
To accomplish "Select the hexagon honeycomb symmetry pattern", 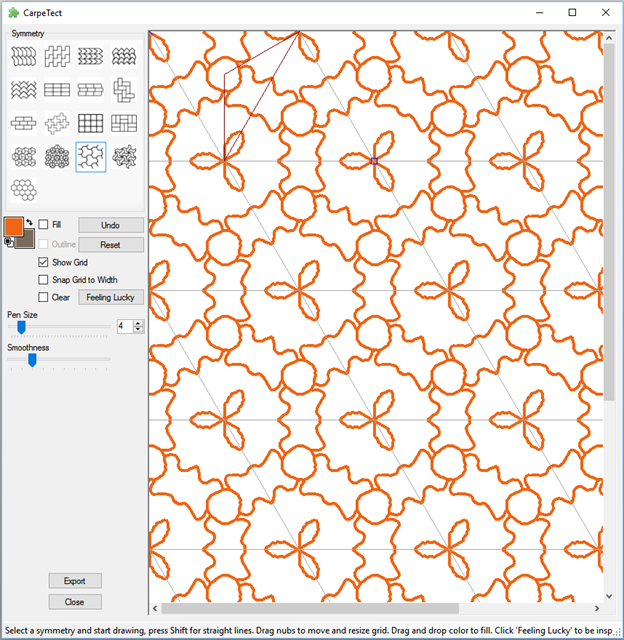I will pyautogui.click(x=24, y=189).
